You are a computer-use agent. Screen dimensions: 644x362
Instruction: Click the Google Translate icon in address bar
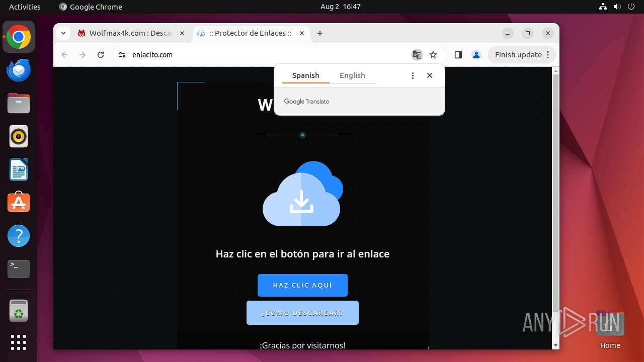tap(417, 55)
